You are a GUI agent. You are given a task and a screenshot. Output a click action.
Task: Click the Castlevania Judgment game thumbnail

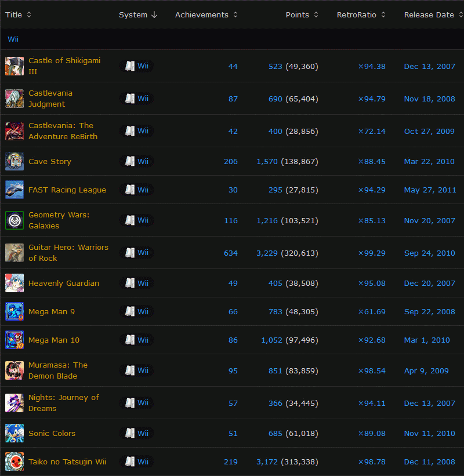pos(14,99)
